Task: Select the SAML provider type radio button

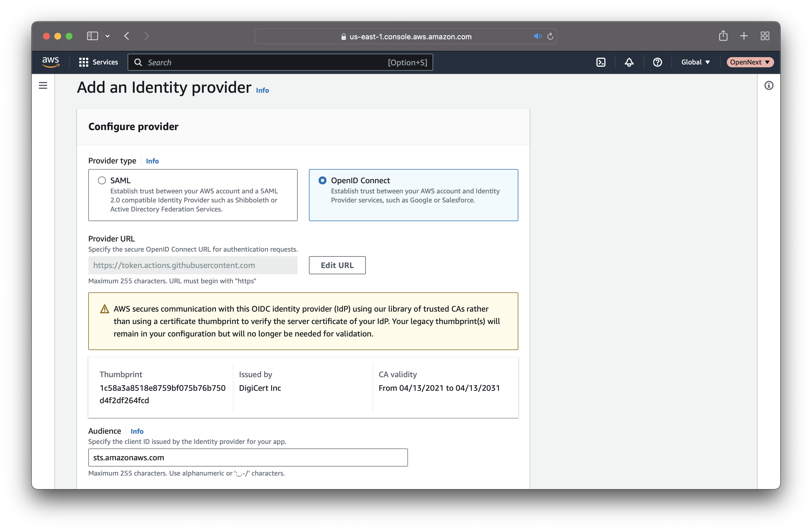Action: [x=101, y=180]
